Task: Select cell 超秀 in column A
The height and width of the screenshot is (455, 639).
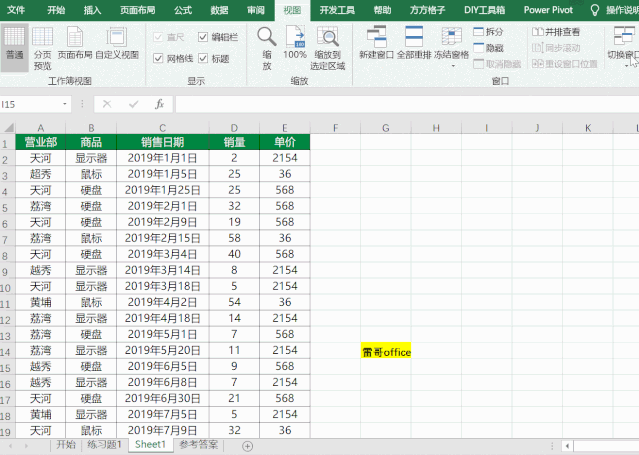Action: (40, 174)
